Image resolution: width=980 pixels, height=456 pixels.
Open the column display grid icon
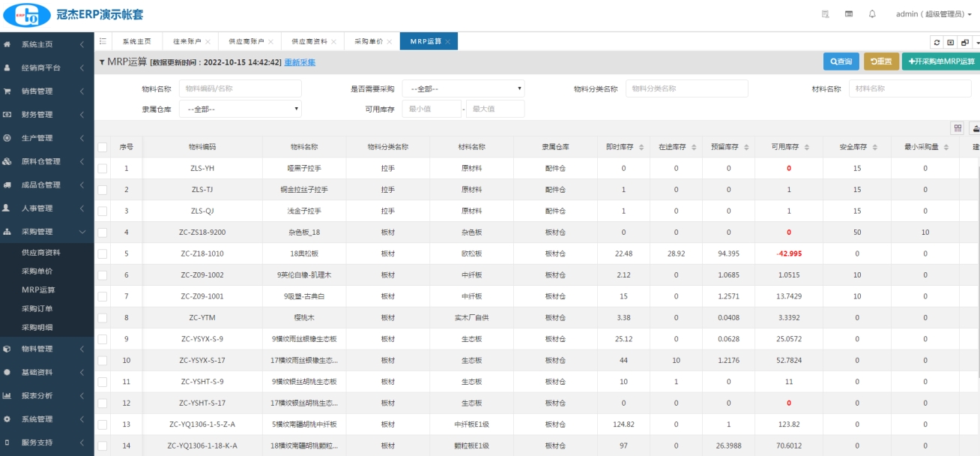coord(958,128)
